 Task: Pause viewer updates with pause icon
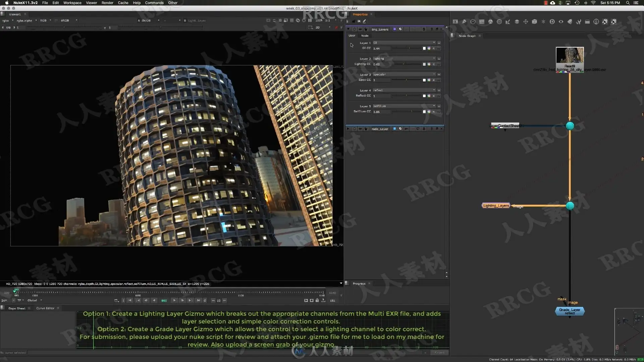[x=310, y=20]
